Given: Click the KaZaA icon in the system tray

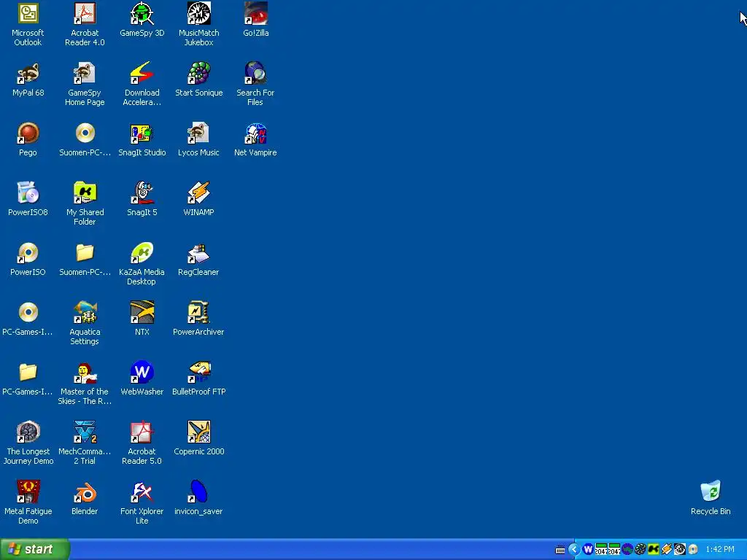Looking at the screenshot, I should (x=653, y=550).
